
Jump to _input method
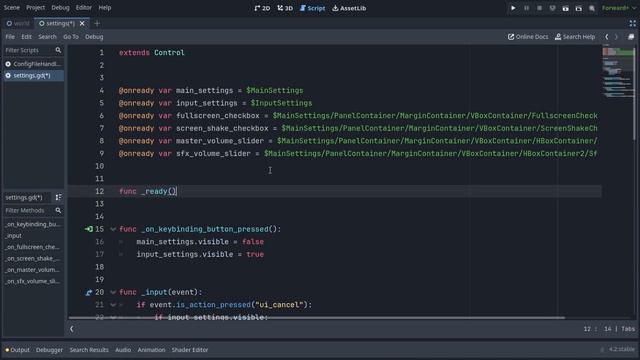[33, 236]
